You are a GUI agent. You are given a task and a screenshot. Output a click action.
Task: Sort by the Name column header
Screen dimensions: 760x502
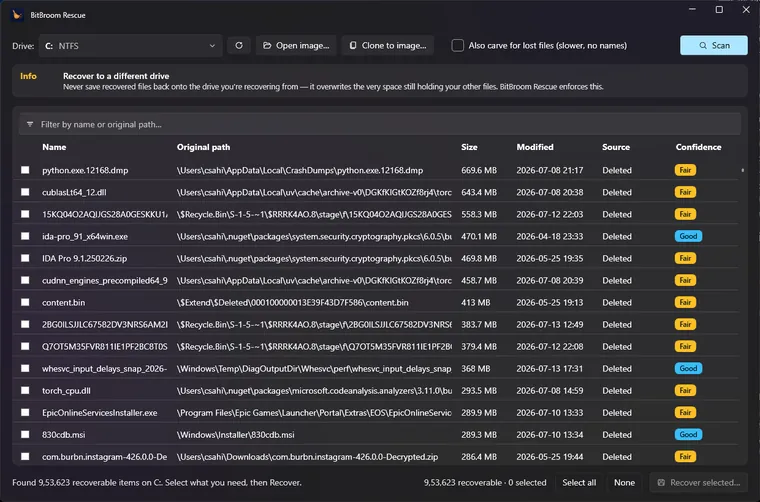(x=54, y=147)
